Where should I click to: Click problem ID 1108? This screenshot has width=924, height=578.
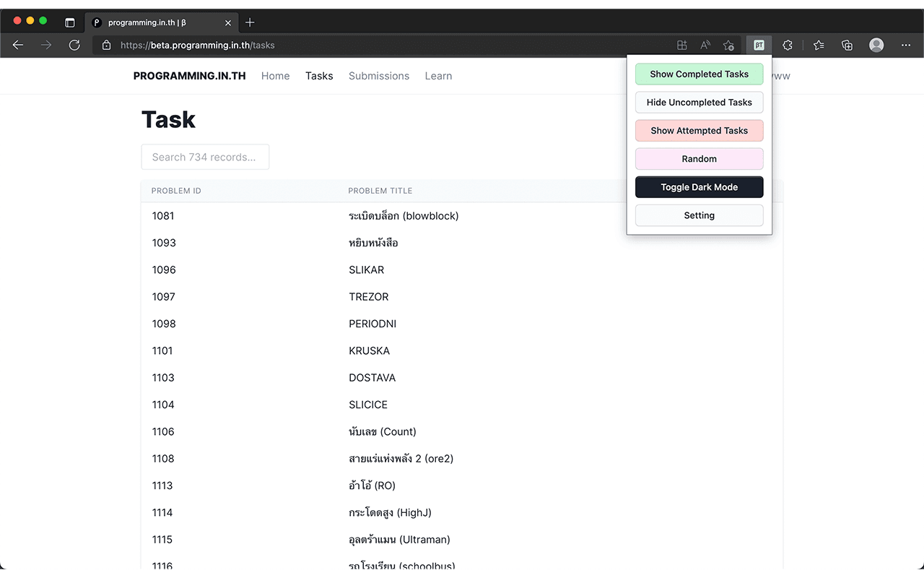[x=163, y=459]
